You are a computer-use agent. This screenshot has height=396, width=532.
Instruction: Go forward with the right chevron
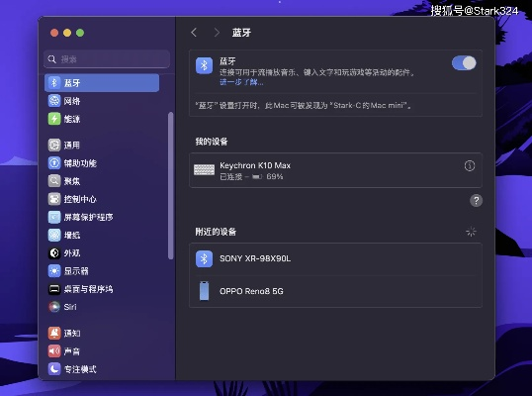(217, 33)
